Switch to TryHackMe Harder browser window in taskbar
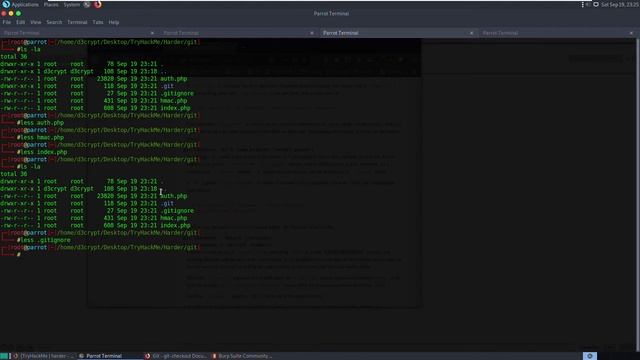This screenshot has width=640, height=360. point(43,356)
